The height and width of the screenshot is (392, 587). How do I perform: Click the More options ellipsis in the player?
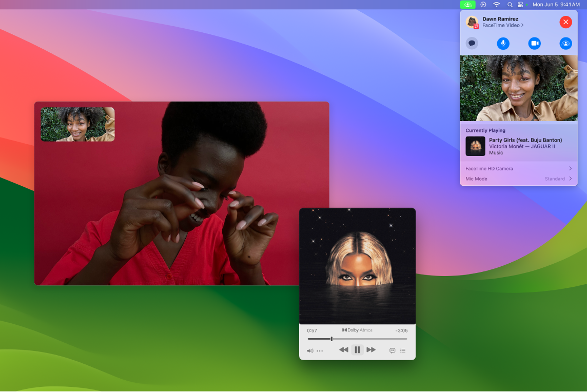coord(320,350)
